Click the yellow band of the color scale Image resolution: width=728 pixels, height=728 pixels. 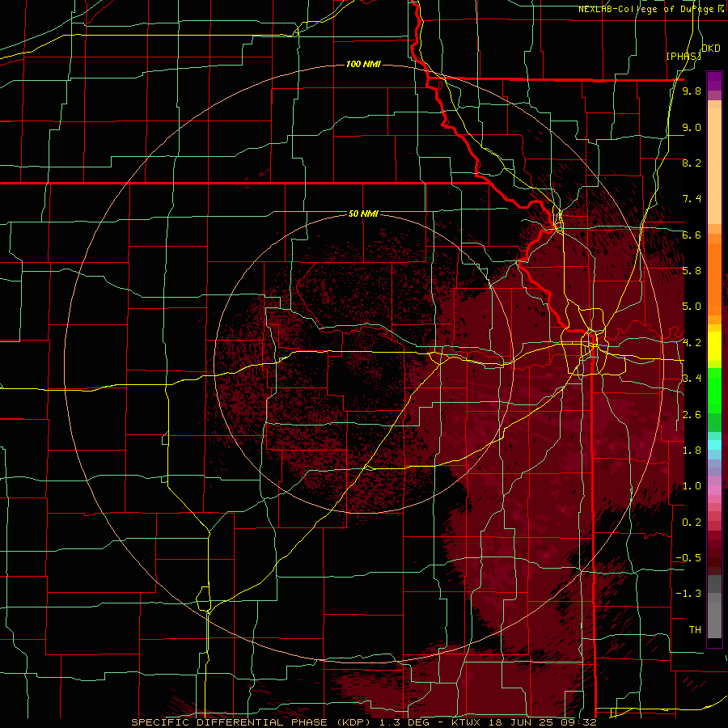click(714, 346)
